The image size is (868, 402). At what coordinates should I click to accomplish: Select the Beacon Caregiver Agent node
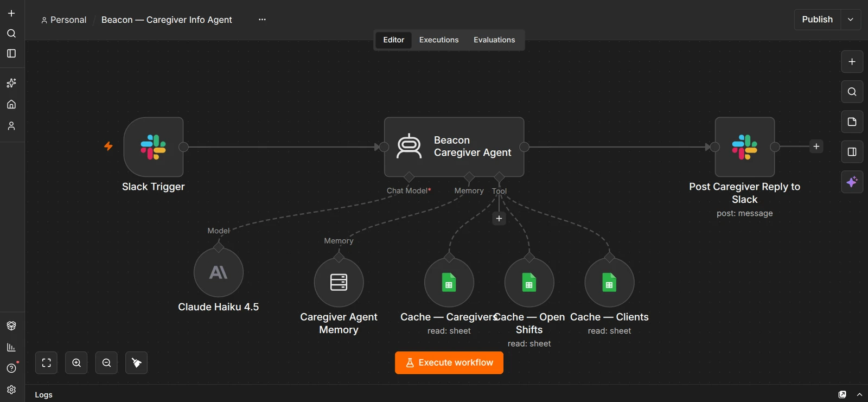point(454,146)
